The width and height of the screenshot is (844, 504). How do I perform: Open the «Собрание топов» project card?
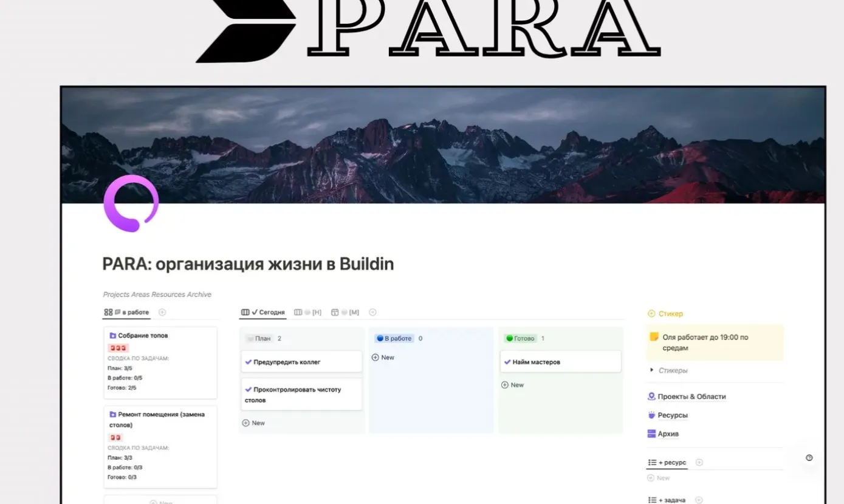pos(160,363)
